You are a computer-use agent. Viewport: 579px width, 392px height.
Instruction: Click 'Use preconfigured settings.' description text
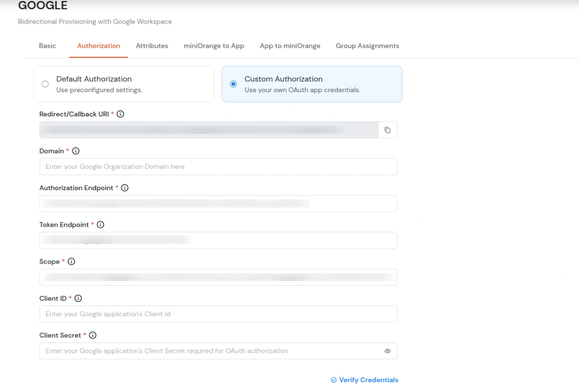[x=99, y=90]
